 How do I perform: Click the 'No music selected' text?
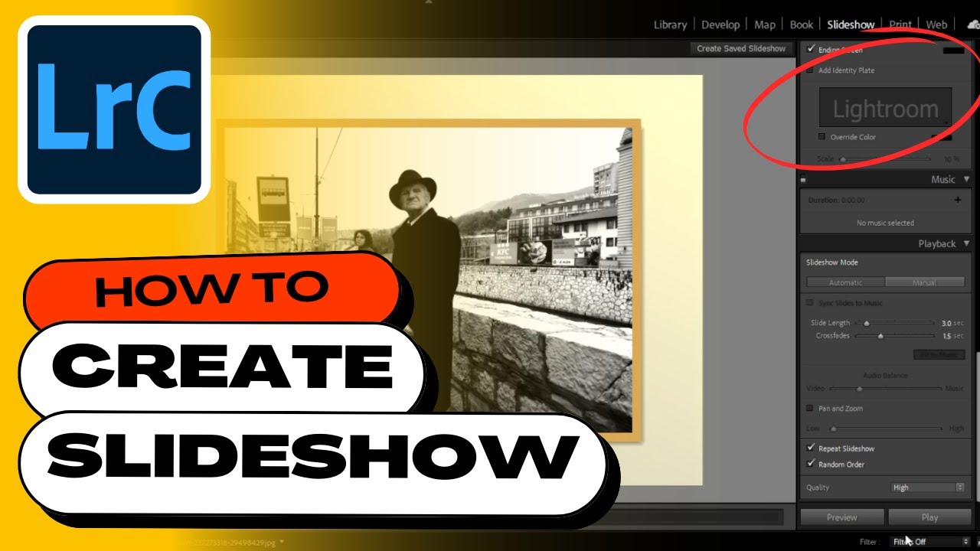[x=885, y=223]
